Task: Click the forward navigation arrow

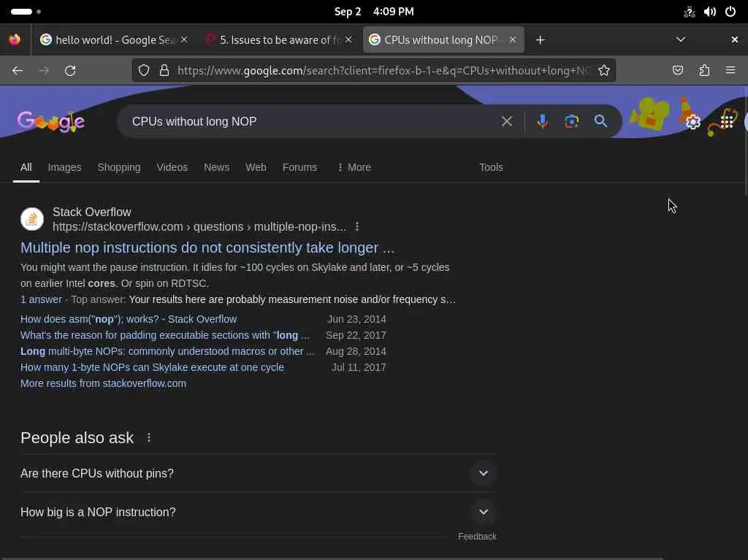Action: pyautogui.click(x=44, y=71)
